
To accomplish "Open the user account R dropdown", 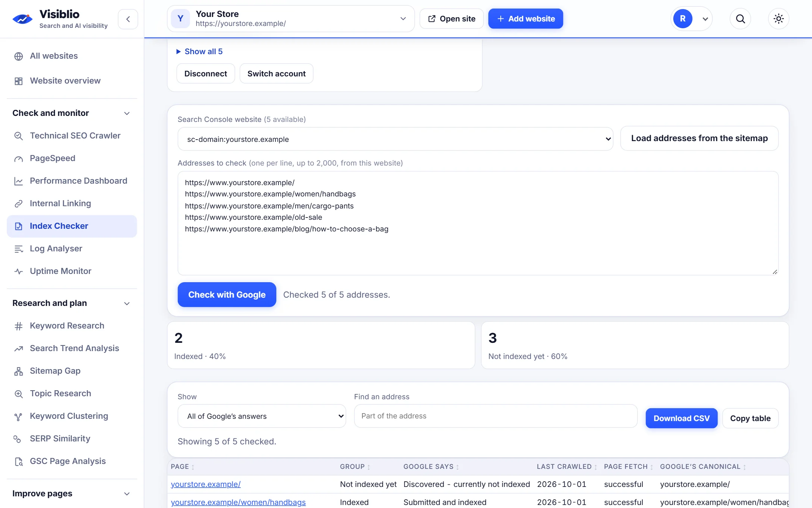I will tap(691, 19).
